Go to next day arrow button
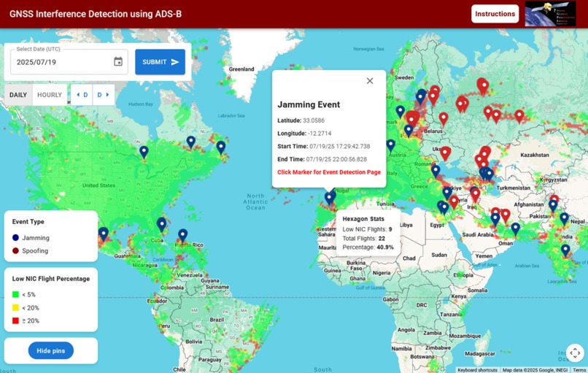The width and height of the screenshot is (588, 373). [103, 95]
